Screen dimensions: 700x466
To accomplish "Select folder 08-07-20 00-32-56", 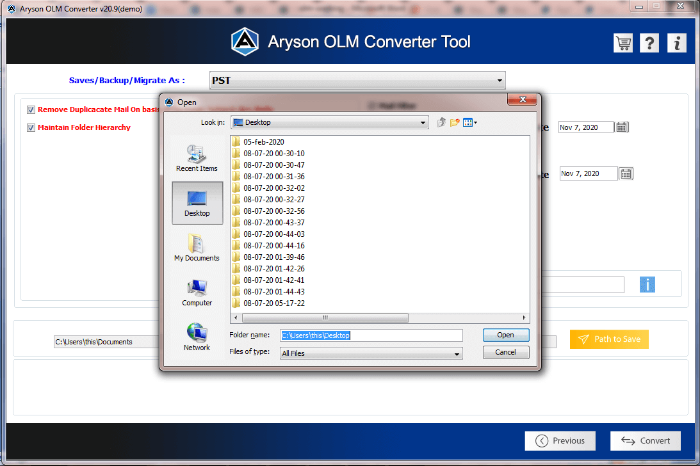I will tap(269, 211).
